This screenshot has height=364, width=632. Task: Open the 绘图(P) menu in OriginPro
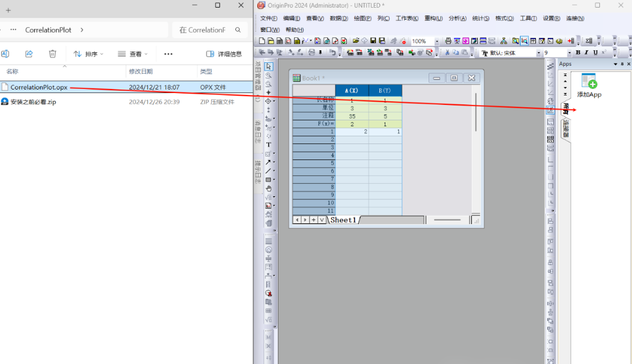click(362, 18)
